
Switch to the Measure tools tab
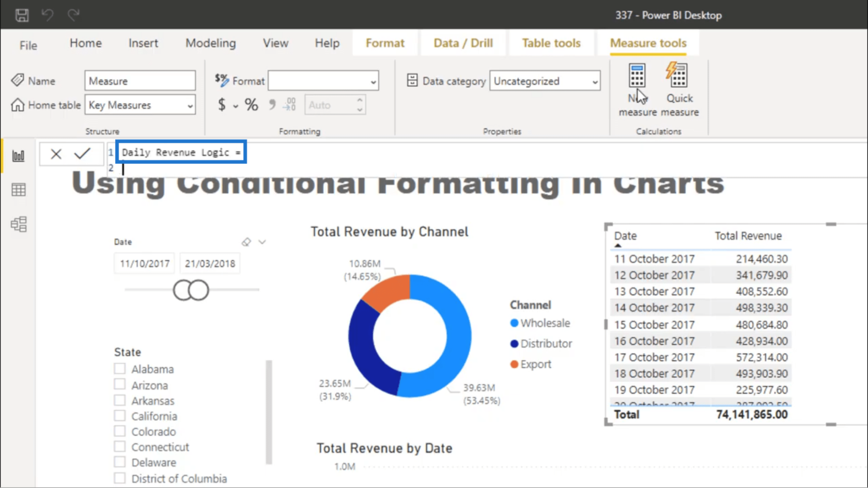[x=648, y=43]
